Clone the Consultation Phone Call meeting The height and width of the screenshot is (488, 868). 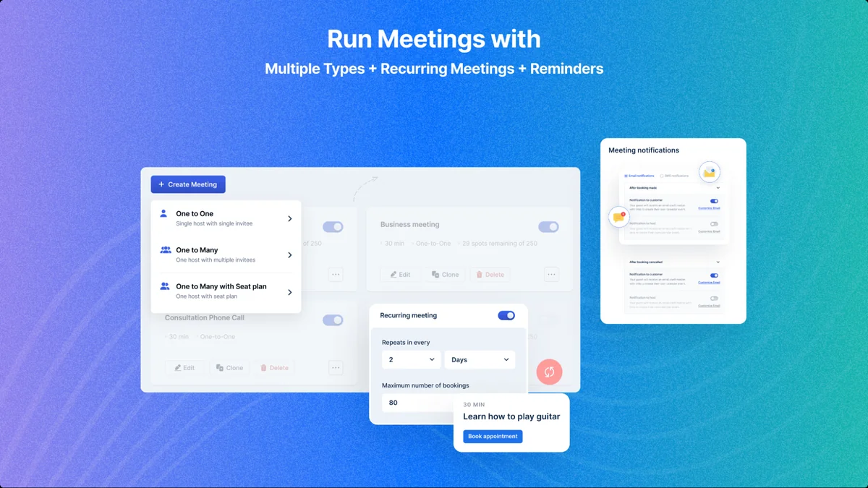(229, 368)
